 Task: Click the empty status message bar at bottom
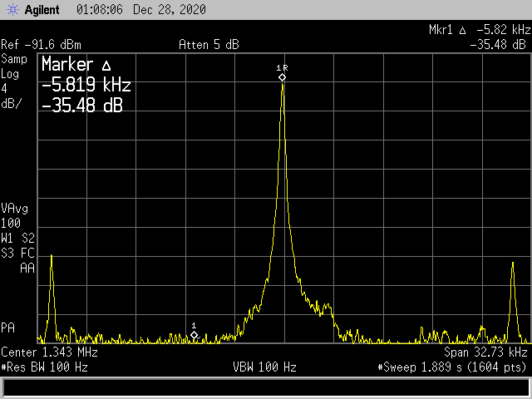pos(266,387)
